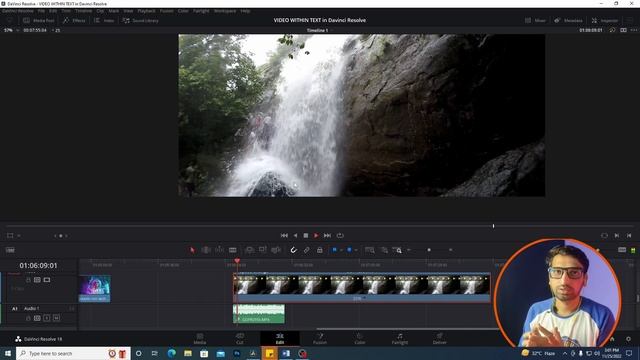
Task: Toggle the Position Lock padlock icon
Action: [320, 250]
